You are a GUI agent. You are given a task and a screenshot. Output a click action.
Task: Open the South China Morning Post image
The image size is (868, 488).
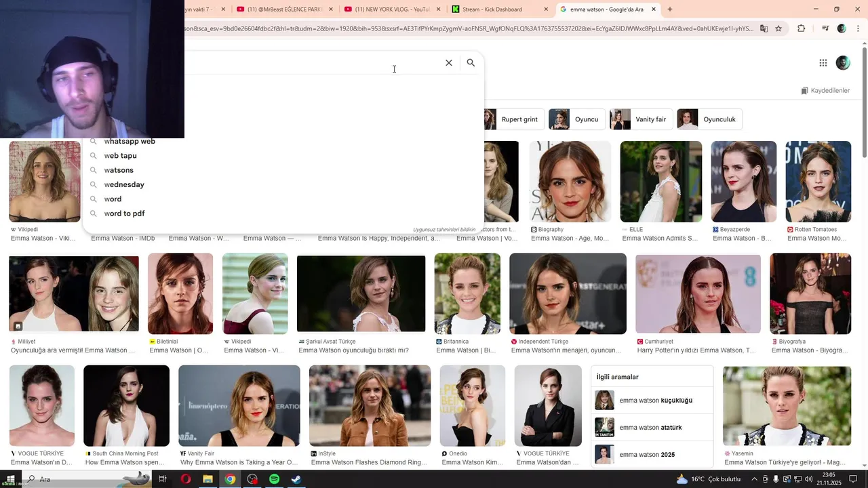pos(126,406)
